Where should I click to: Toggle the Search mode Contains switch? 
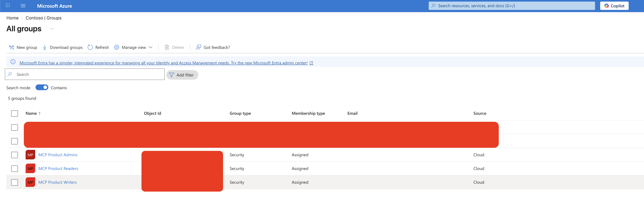(x=42, y=88)
